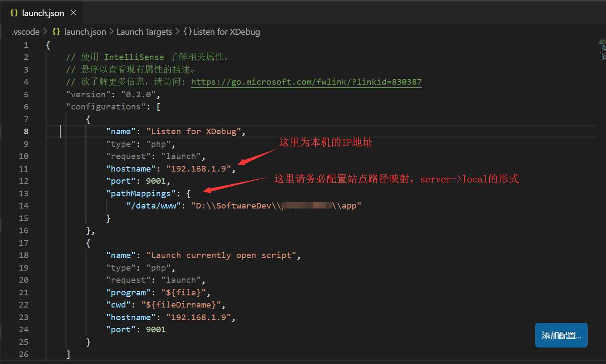Viewport: 606px width, 364px height.
Task: Click the "192.168.1.9" value on line 11
Action: pyautogui.click(x=199, y=169)
